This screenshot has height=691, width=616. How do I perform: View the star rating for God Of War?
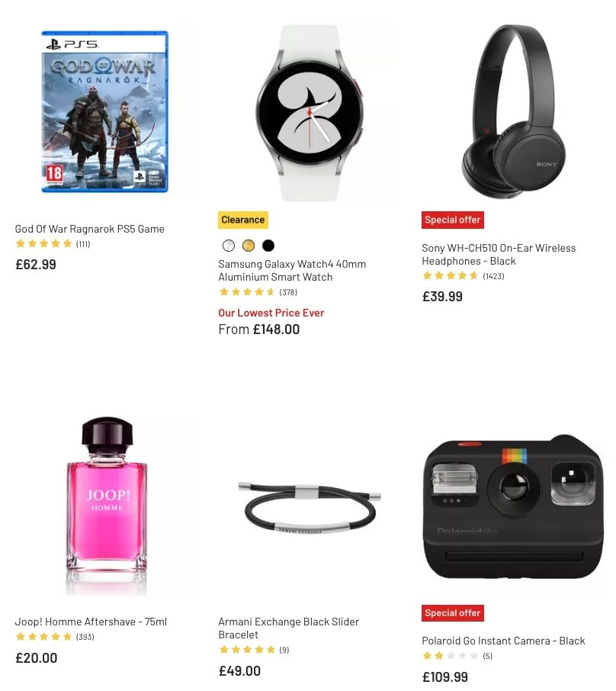pos(43,244)
